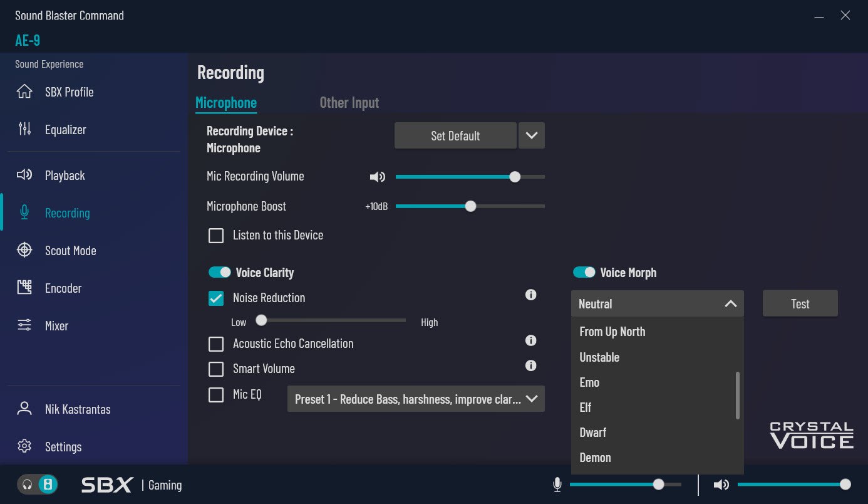Open Mixer page
The height and width of the screenshot is (504, 868).
click(56, 325)
